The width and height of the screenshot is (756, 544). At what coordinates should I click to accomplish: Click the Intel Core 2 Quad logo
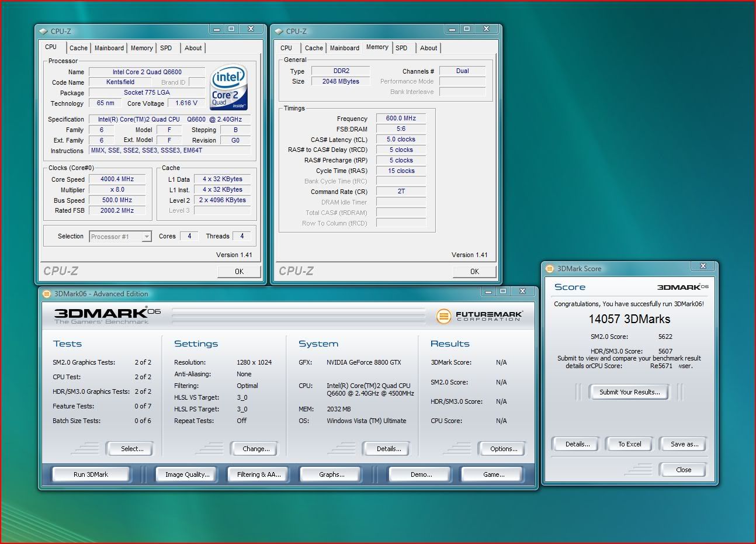228,87
